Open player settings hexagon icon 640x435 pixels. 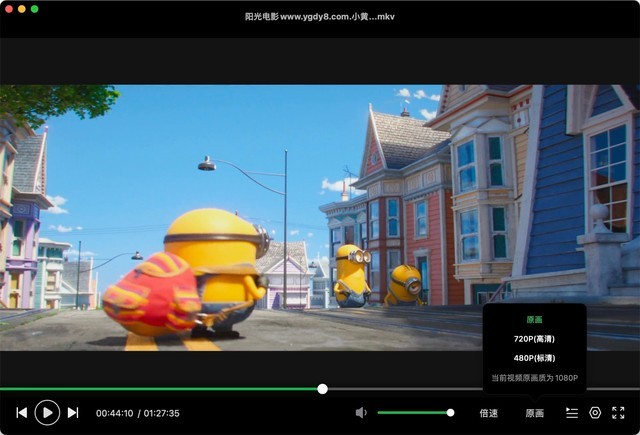pos(595,413)
